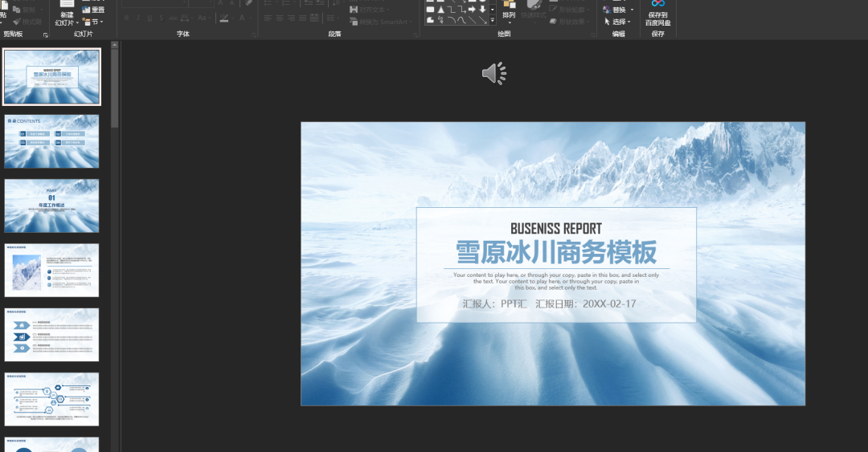Open the 剪贴板 clipboard dialog launcher
Screen dimensions: 868x452
click(x=45, y=35)
